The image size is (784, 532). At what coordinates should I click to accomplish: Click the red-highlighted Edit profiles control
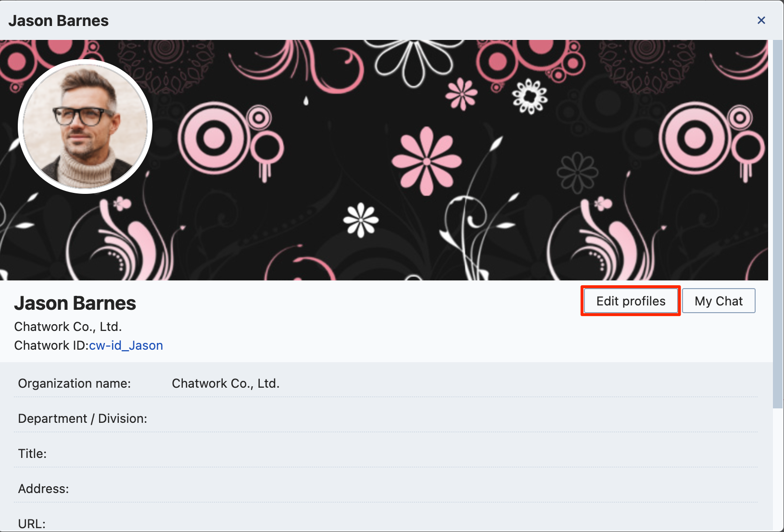pyautogui.click(x=630, y=301)
